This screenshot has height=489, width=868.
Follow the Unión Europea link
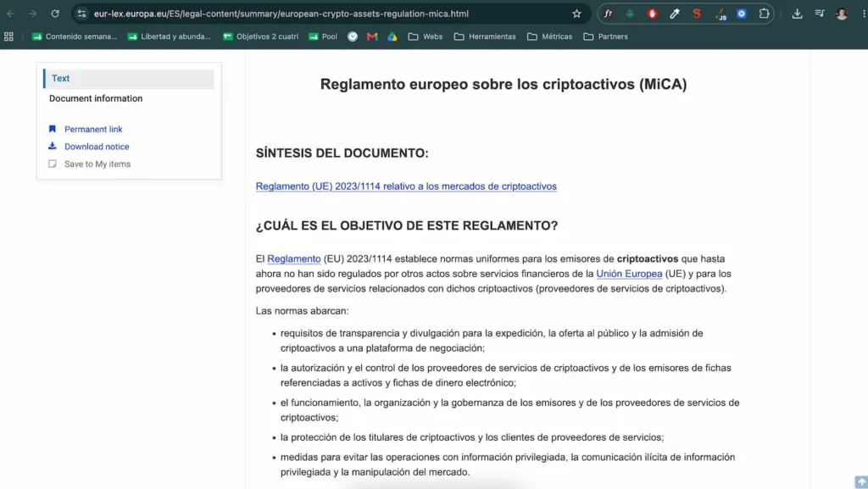(x=629, y=274)
